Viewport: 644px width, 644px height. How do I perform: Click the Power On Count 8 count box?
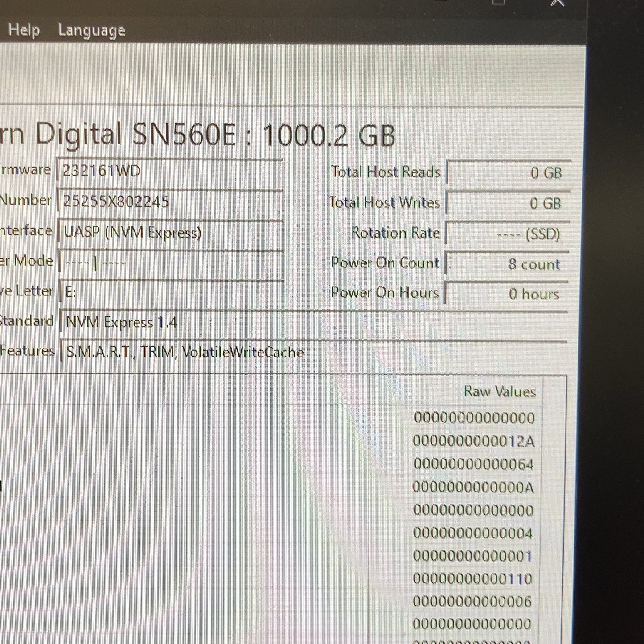pos(507,264)
